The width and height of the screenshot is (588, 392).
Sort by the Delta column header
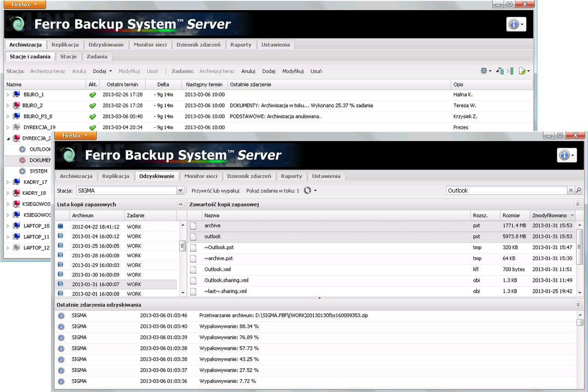point(163,85)
